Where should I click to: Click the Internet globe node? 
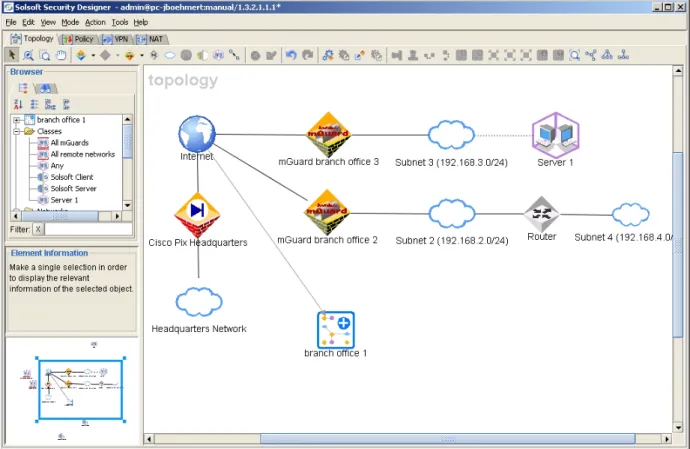click(197, 134)
